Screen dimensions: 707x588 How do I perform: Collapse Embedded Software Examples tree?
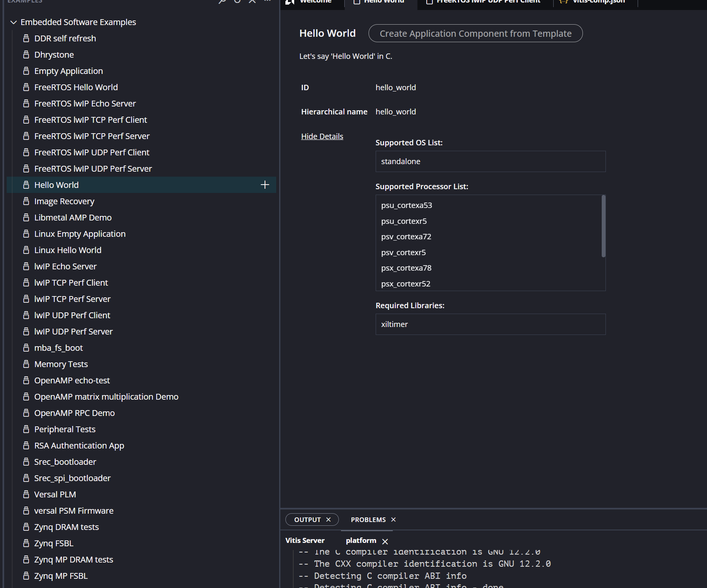point(13,22)
